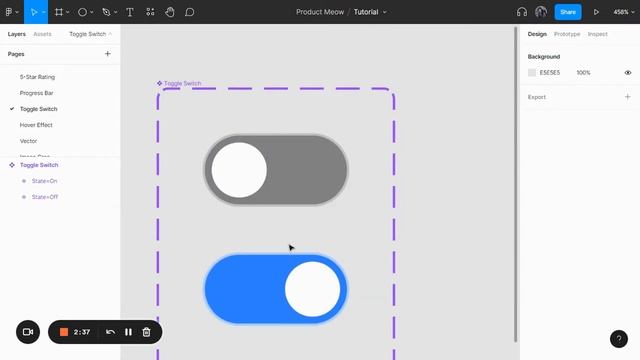Select the State=On variant layer
Image resolution: width=640 pixels, height=360 pixels.
tap(44, 181)
